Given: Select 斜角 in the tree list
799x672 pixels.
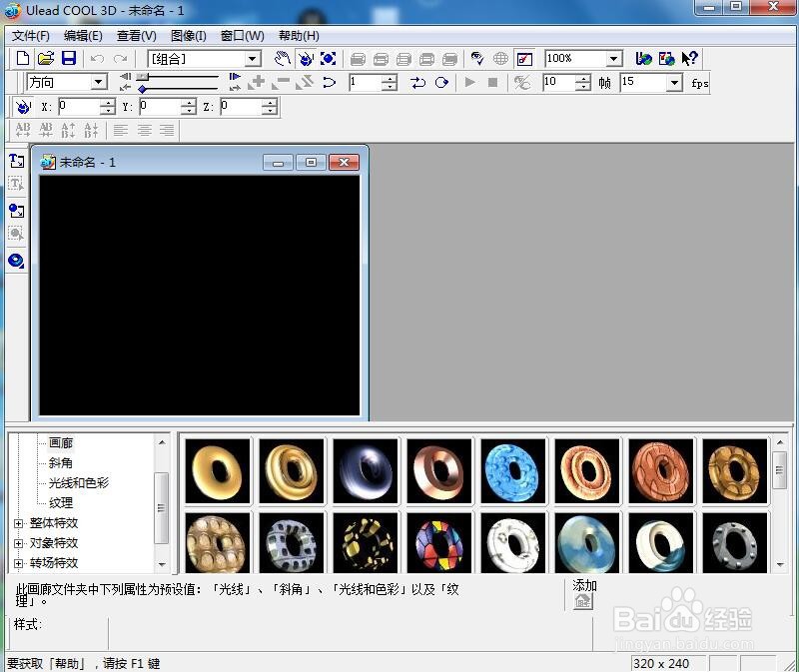Looking at the screenshot, I should click(61, 462).
